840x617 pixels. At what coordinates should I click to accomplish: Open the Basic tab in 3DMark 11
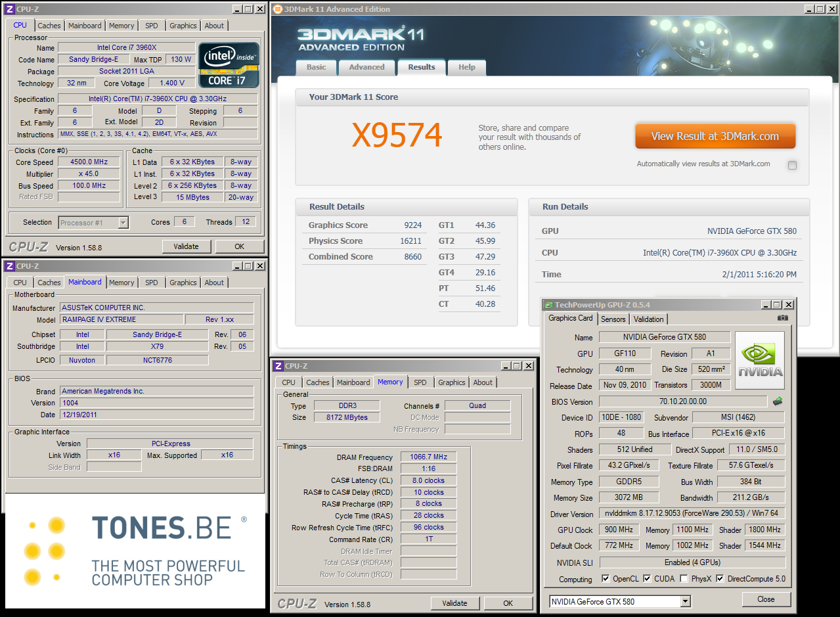pyautogui.click(x=316, y=67)
